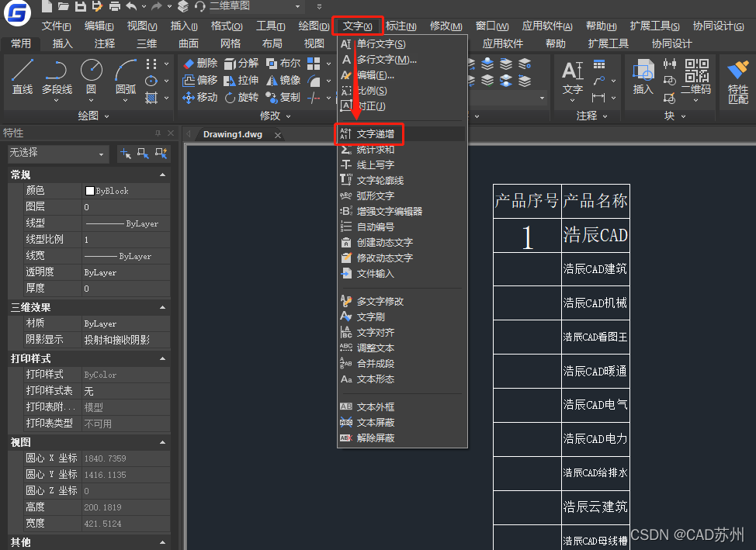Viewport: 756px width, 550px height.
Task: Click the Delete (删除) eraser tool
Action: click(200, 63)
